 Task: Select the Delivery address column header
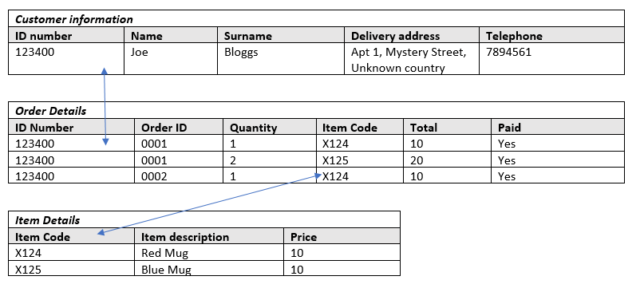(412, 35)
